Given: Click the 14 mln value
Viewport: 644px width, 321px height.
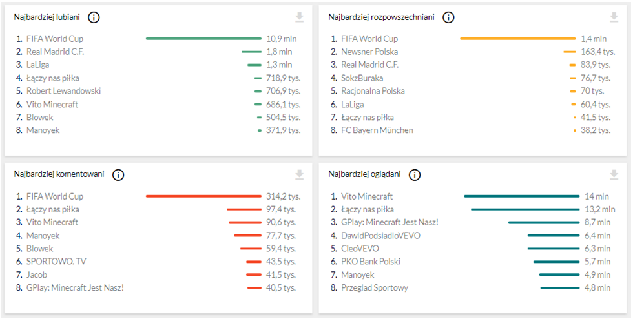Looking at the screenshot, I should tap(597, 196).
